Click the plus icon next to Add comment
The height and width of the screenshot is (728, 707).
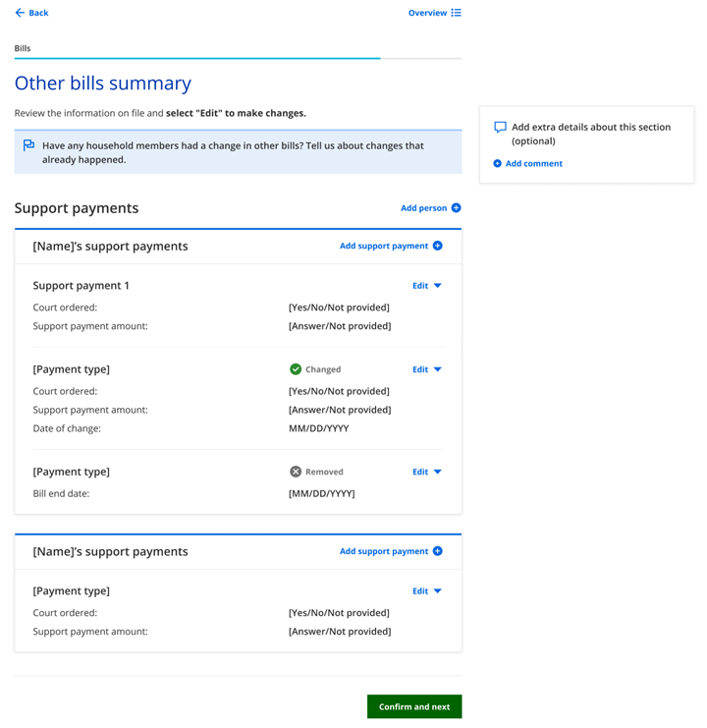point(497,164)
